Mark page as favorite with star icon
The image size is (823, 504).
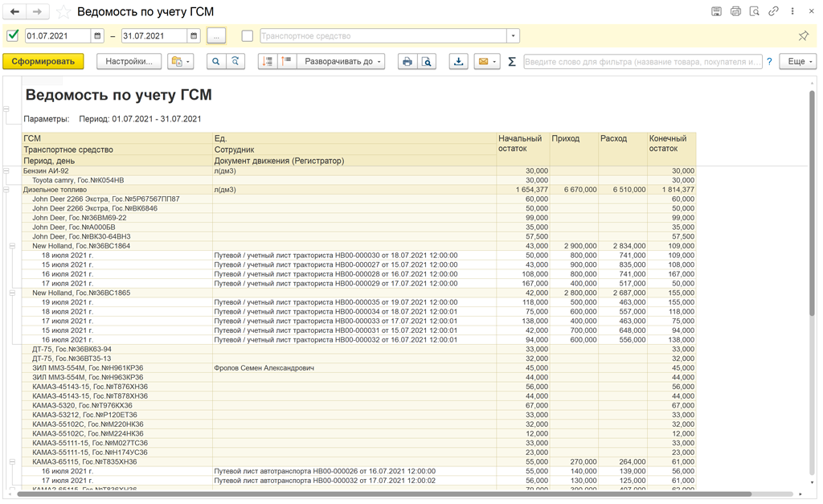[x=63, y=12]
